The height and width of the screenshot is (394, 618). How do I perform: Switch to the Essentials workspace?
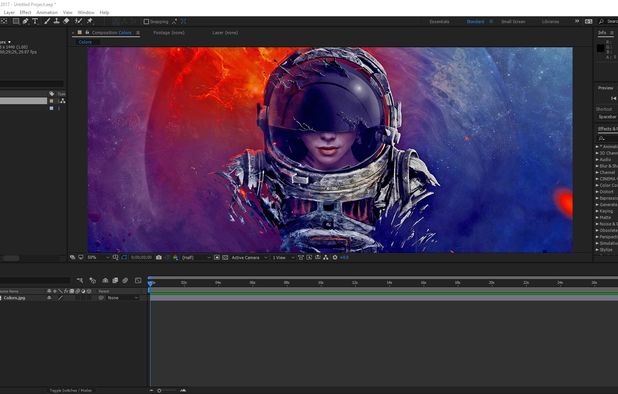click(x=439, y=22)
